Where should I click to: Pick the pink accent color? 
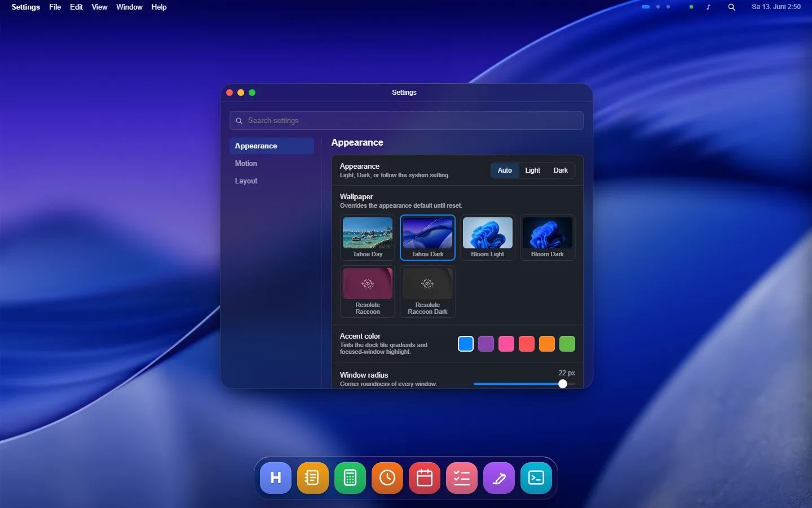506,344
